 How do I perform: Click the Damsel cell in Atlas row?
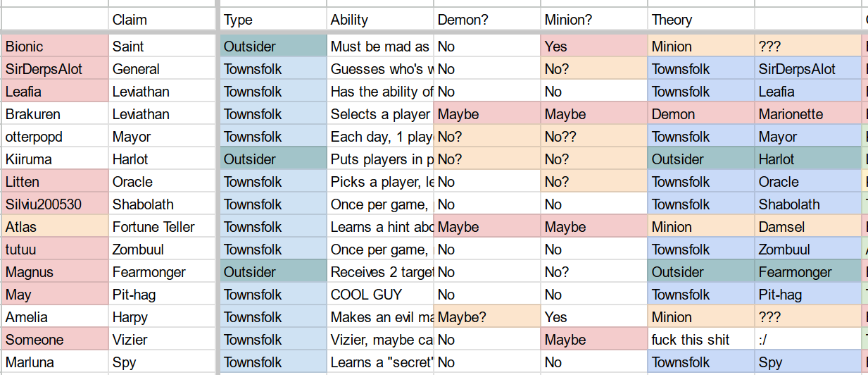(x=808, y=227)
